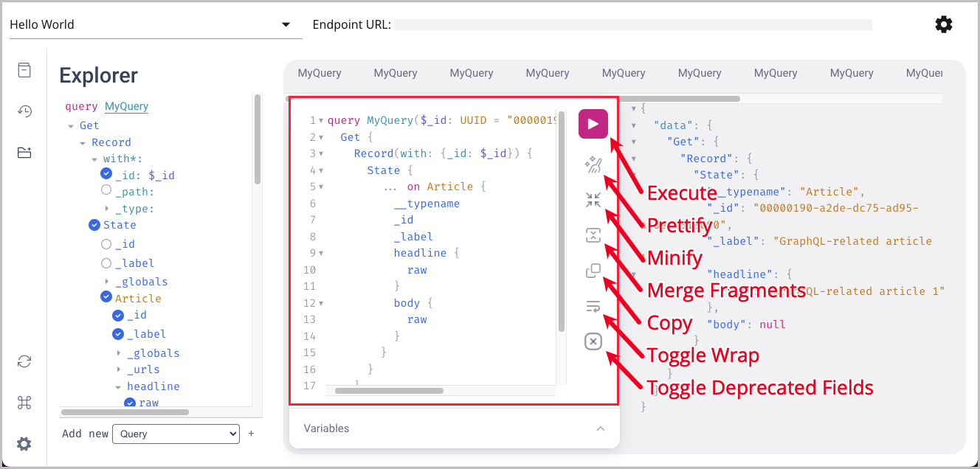Open the query history sidebar icon
Image resolution: width=980 pixels, height=469 pixels.
pyautogui.click(x=24, y=111)
